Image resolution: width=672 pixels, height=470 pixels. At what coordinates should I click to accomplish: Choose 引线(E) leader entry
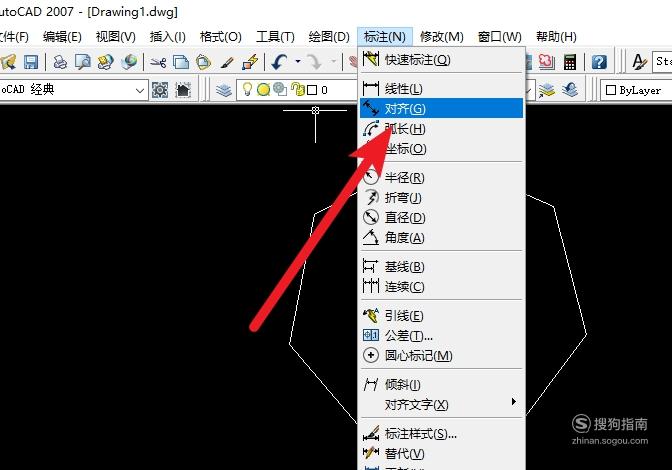click(x=441, y=316)
